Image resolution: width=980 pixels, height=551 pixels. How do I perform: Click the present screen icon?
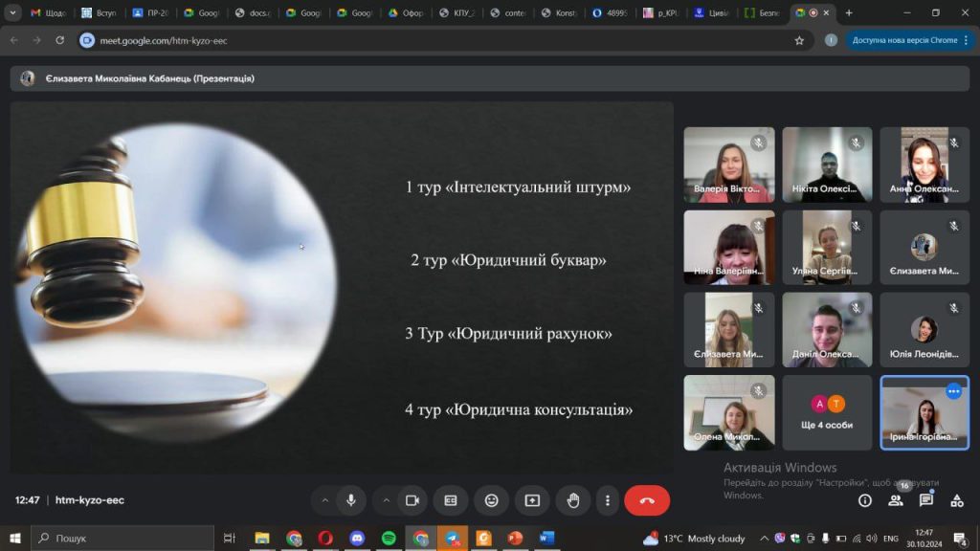coord(532,500)
